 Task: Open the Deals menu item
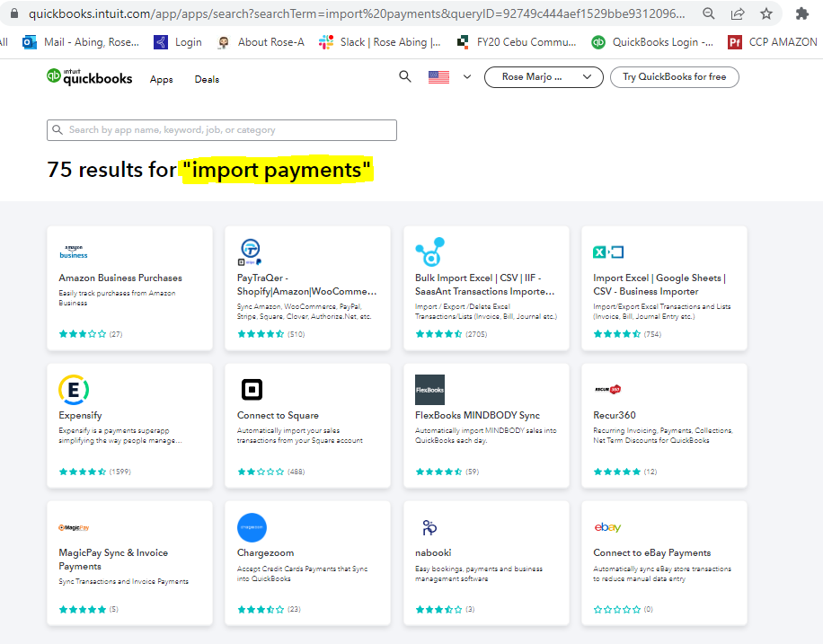(207, 80)
